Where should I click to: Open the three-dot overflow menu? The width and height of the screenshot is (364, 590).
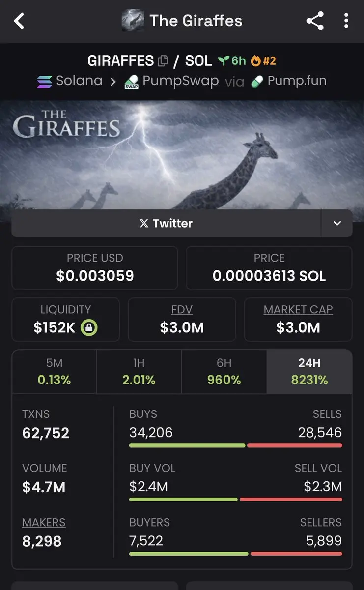346,21
